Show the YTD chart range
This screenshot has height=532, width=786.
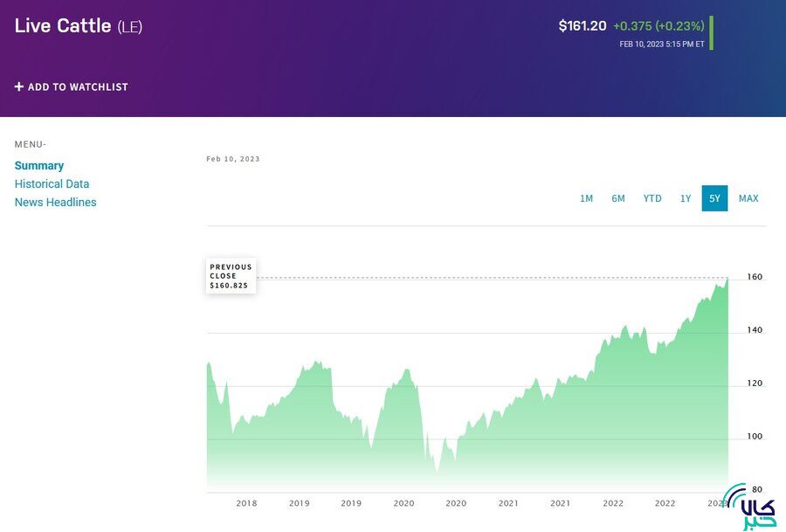click(652, 198)
